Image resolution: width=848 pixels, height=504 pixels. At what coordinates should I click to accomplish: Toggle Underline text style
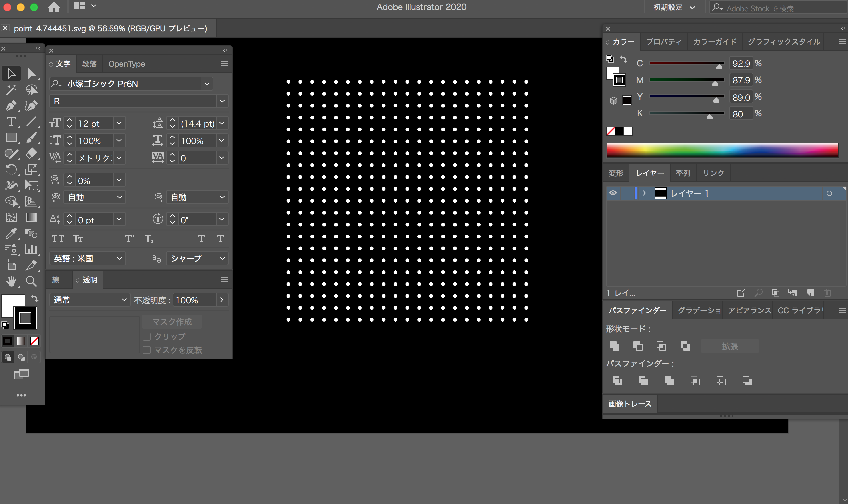tap(201, 239)
